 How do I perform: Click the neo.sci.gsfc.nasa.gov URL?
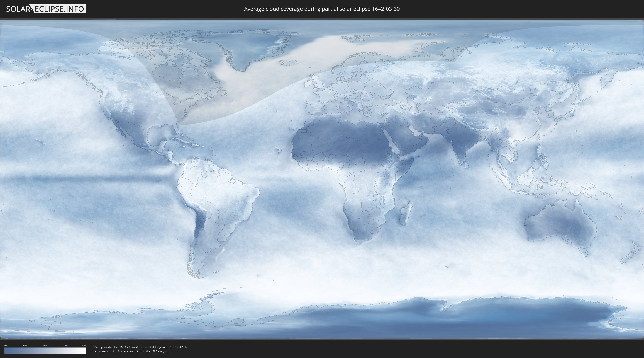pos(114,351)
